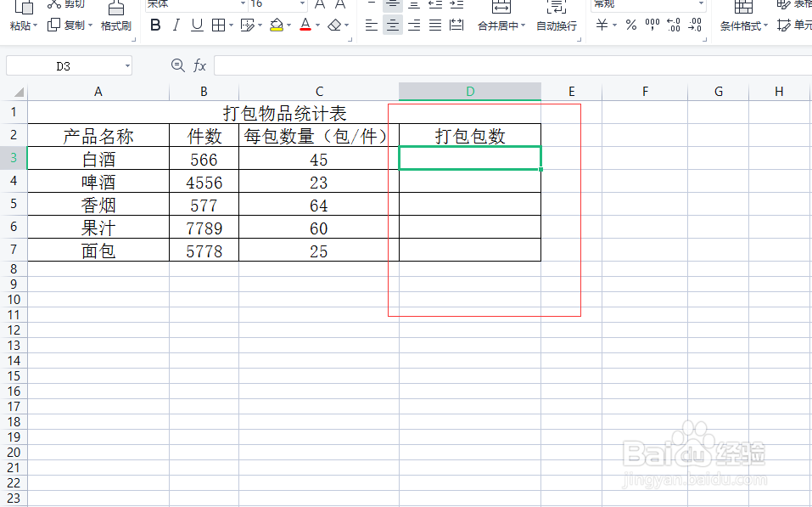
Task: Apply percentage format to the selection
Action: tap(632, 25)
